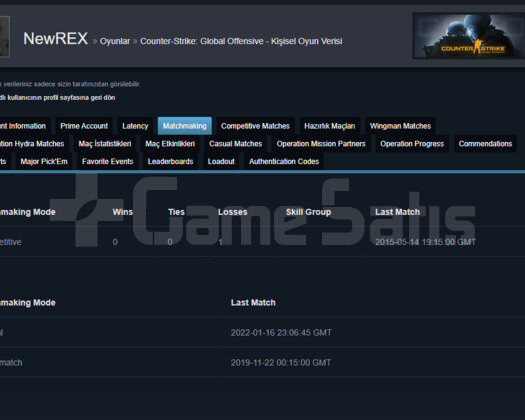Switch to the Hazırlık Maçları tab

click(330, 126)
